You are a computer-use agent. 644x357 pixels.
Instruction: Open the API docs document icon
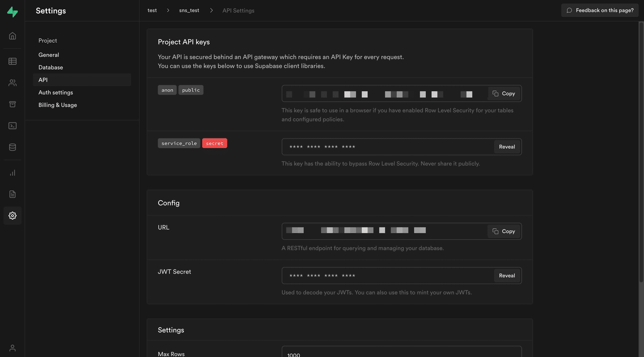coord(13,194)
